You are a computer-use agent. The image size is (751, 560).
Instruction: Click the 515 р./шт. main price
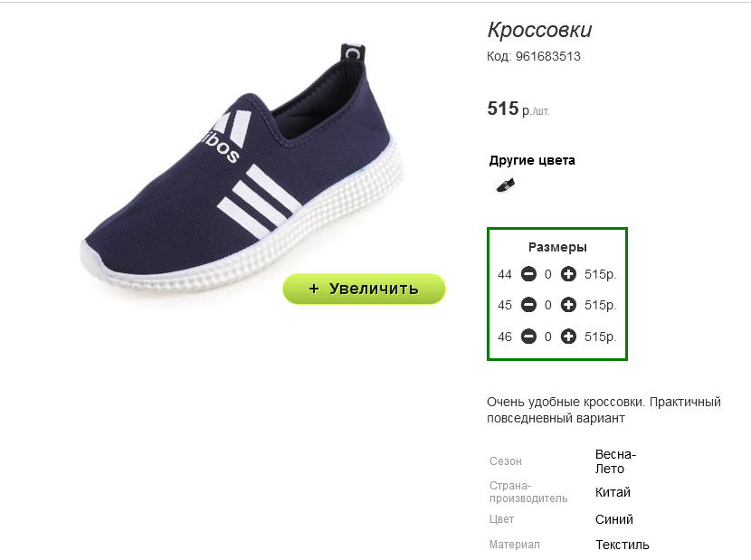tap(518, 109)
